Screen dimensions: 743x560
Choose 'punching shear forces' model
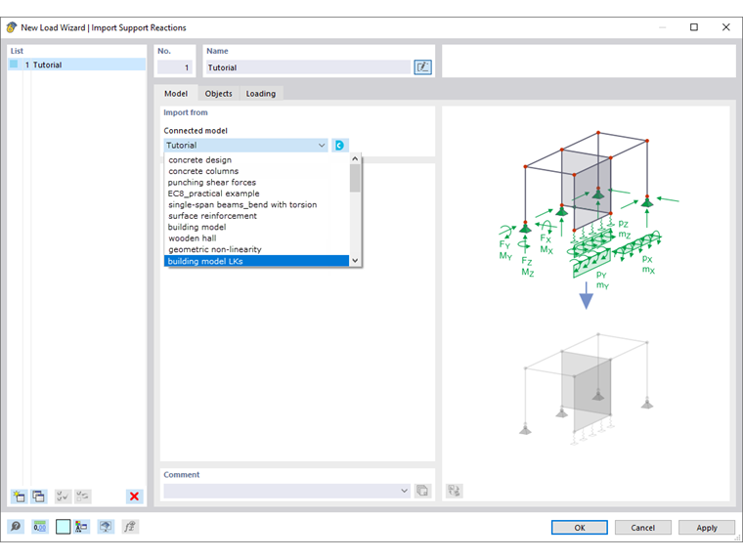click(x=256, y=183)
